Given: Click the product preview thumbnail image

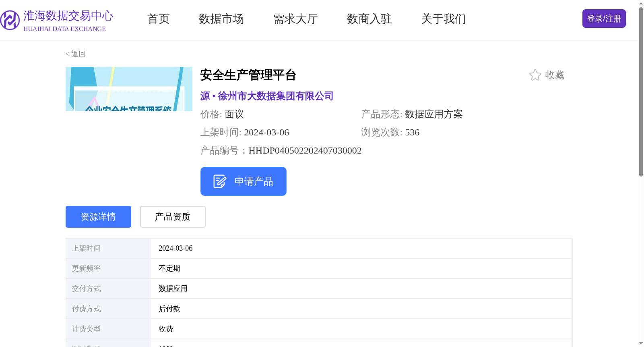Looking at the screenshot, I should click(129, 89).
